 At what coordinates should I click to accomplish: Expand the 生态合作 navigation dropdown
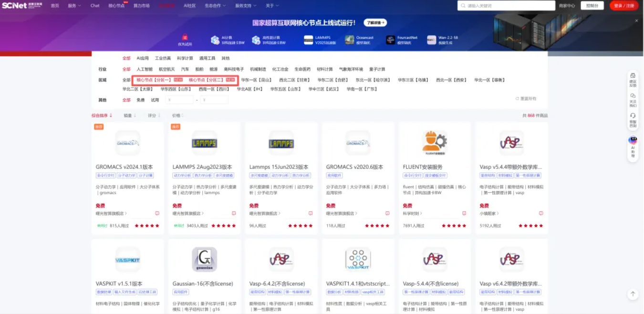tap(215, 6)
